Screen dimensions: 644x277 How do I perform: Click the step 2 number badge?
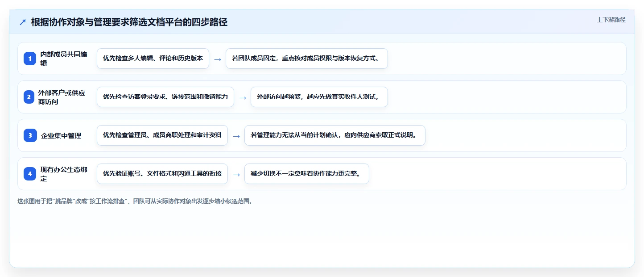[x=30, y=97]
